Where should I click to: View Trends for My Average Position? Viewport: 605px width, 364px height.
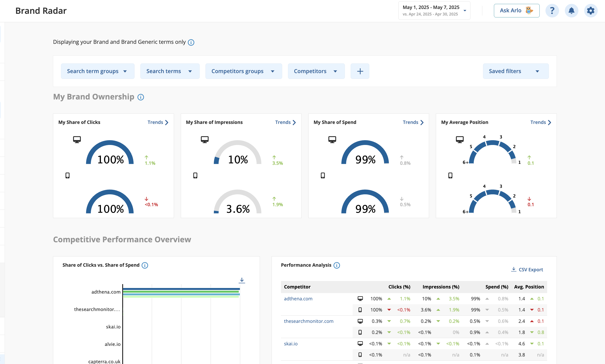pyautogui.click(x=540, y=122)
